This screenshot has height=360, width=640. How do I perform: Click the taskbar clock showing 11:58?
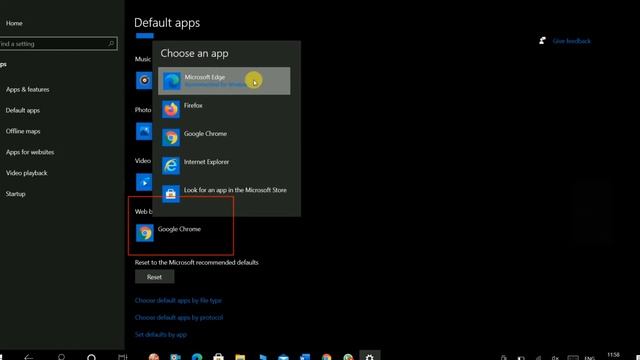coord(613,356)
